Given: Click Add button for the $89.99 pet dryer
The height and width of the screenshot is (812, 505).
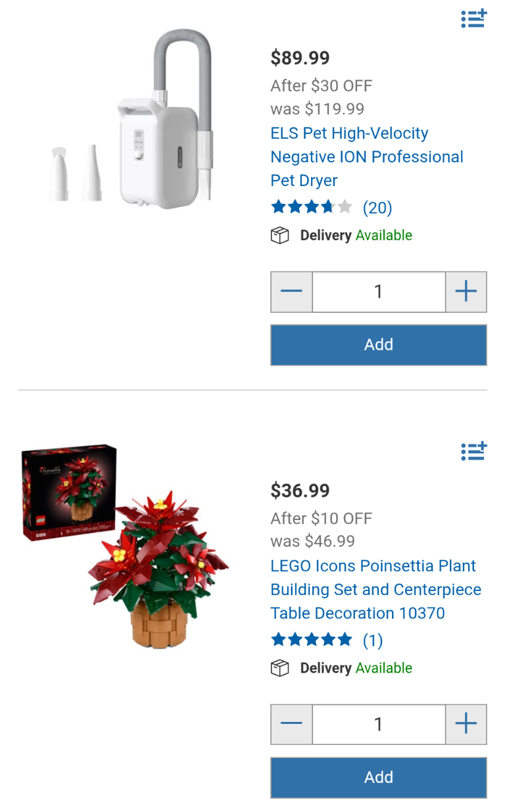Looking at the screenshot, I should point(379,345).
